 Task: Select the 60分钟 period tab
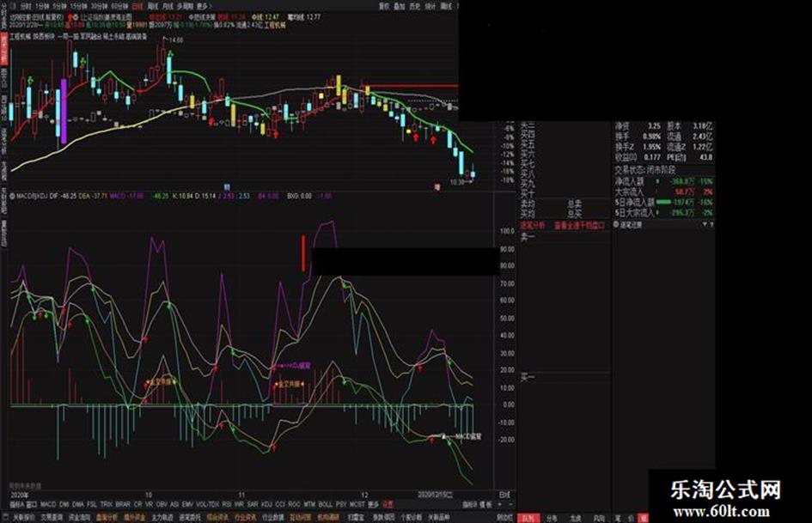click(119, 7)
